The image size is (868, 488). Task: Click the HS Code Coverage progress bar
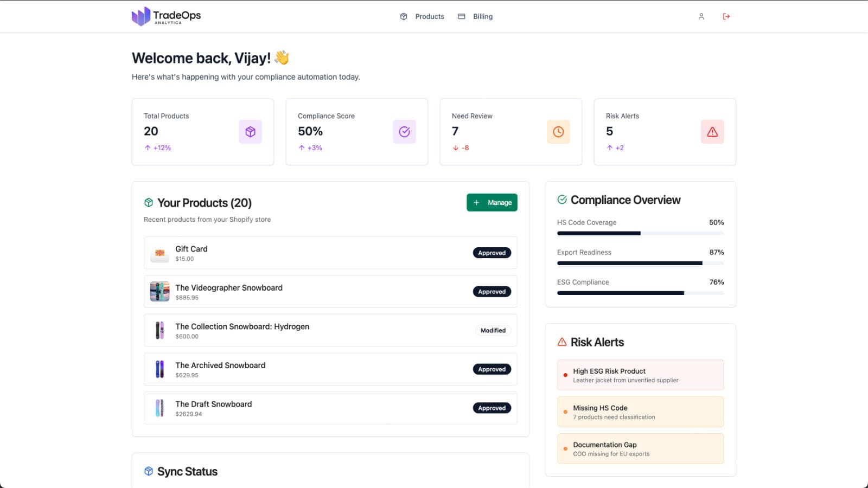[641, 233]
